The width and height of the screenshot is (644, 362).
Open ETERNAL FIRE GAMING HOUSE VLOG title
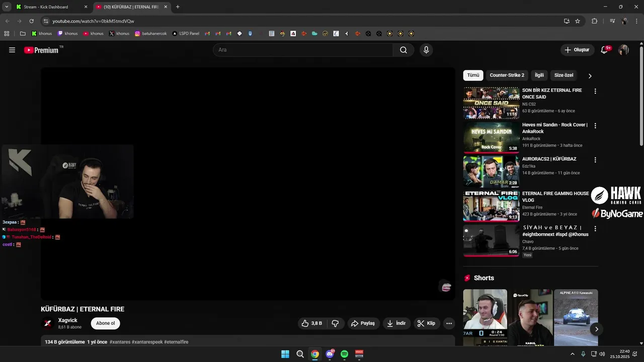click(555, 197)
